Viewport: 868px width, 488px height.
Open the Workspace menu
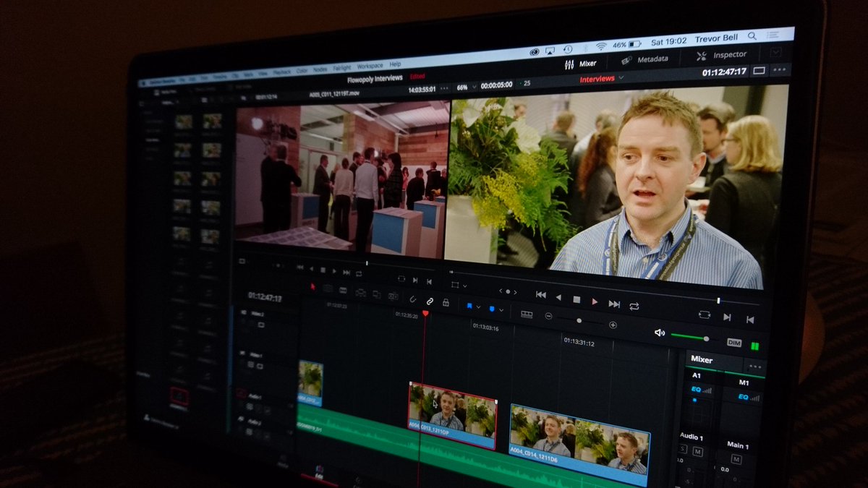(x=370, y=65)
